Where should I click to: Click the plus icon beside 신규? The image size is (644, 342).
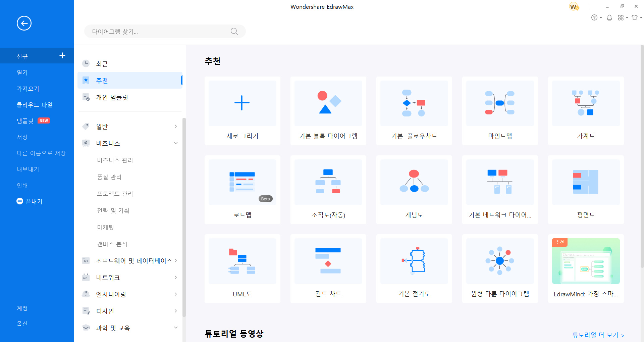[62, 55]
